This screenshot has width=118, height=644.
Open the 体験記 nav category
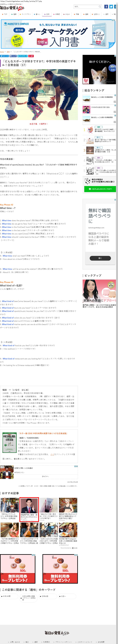click(57, 14)
